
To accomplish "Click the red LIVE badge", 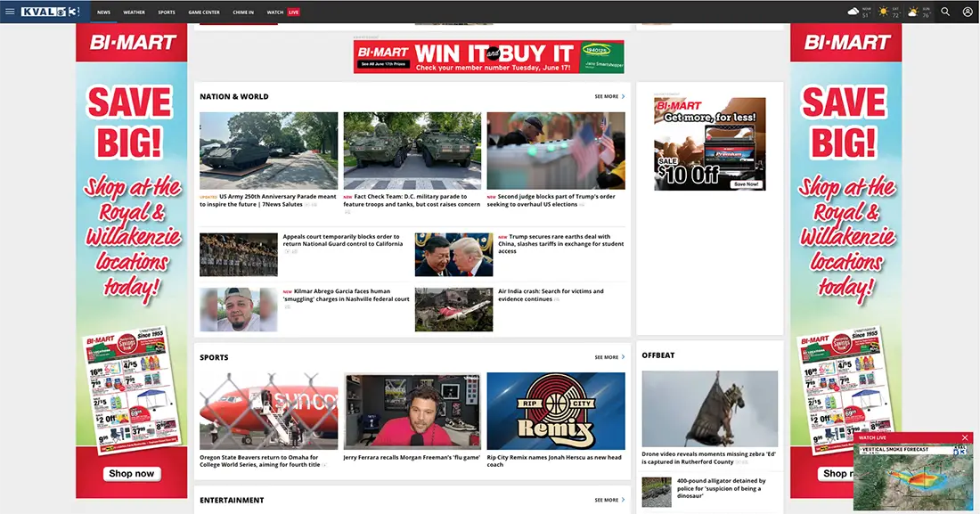I will (x=294, y=12).
